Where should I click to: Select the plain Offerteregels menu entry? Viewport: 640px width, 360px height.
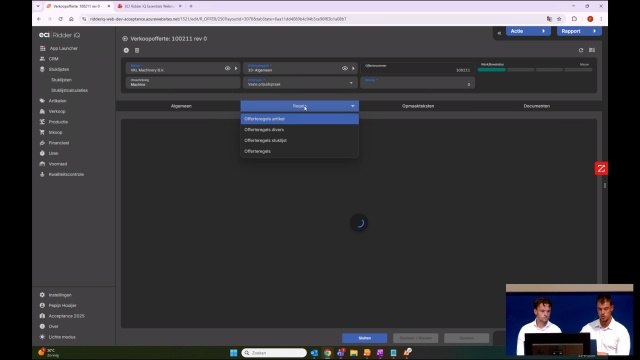pos(300,151)
